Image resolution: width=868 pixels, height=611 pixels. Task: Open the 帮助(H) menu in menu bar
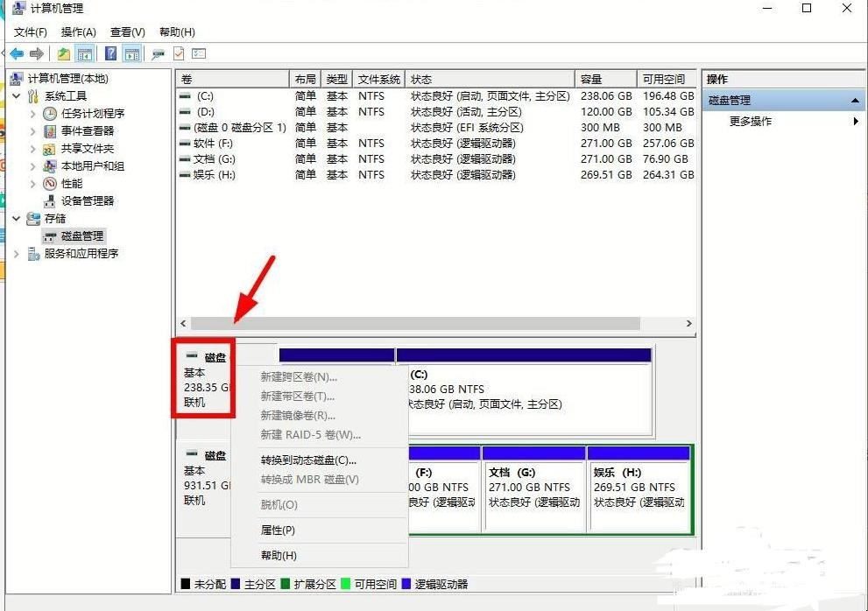(x=177, y=32)
